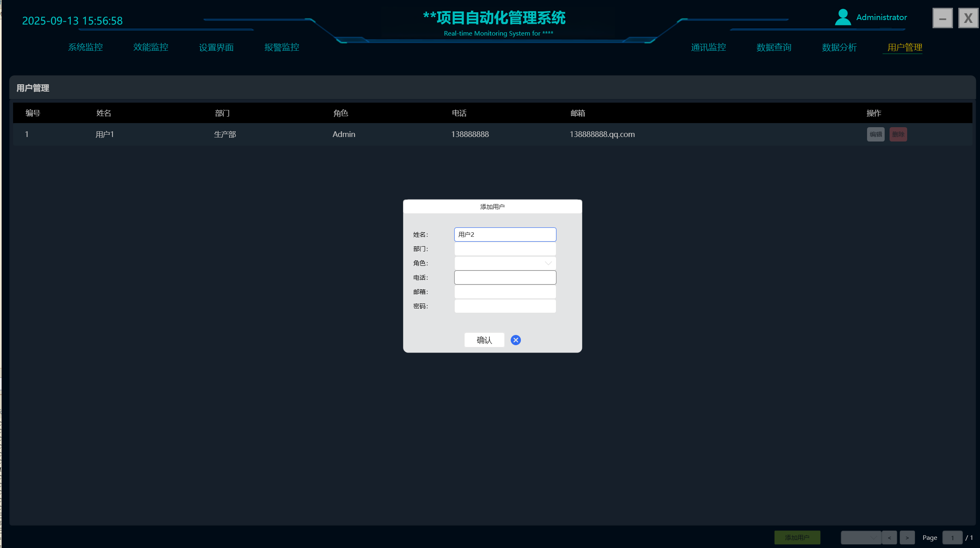Click the page number input field
The height and width of the screenshot is (548, 980).
953,537
